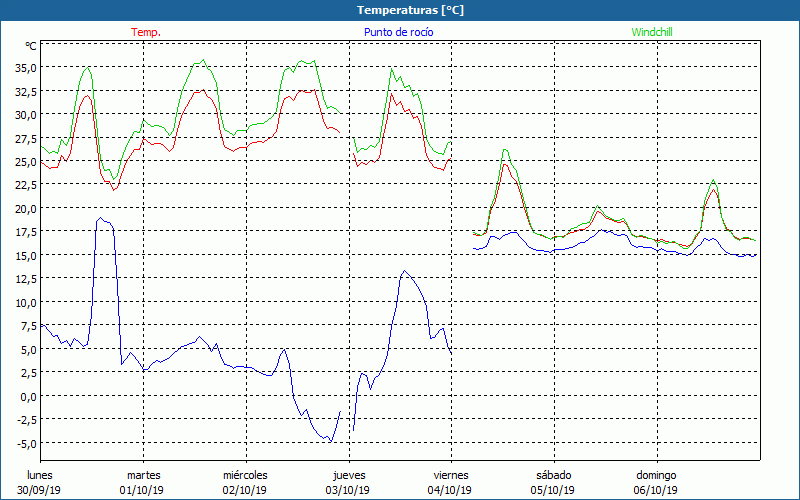
Task: Click the 'domingo' day label
Action: (x=656, y=475)
